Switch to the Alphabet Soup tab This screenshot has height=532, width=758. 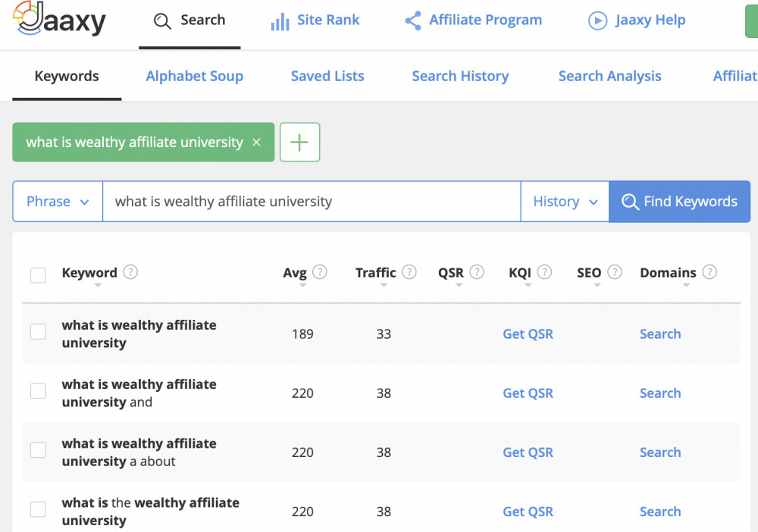[x=194, y=77]
